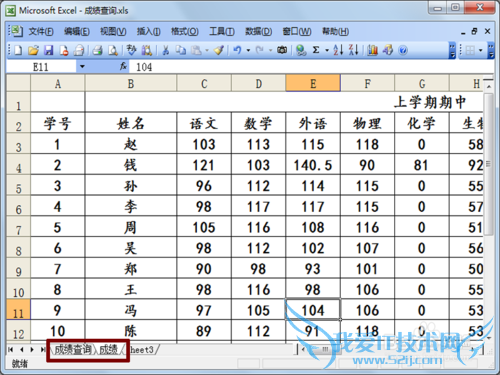Click the Name Box showing E11
500x375 pixels.
pos(41,67)
